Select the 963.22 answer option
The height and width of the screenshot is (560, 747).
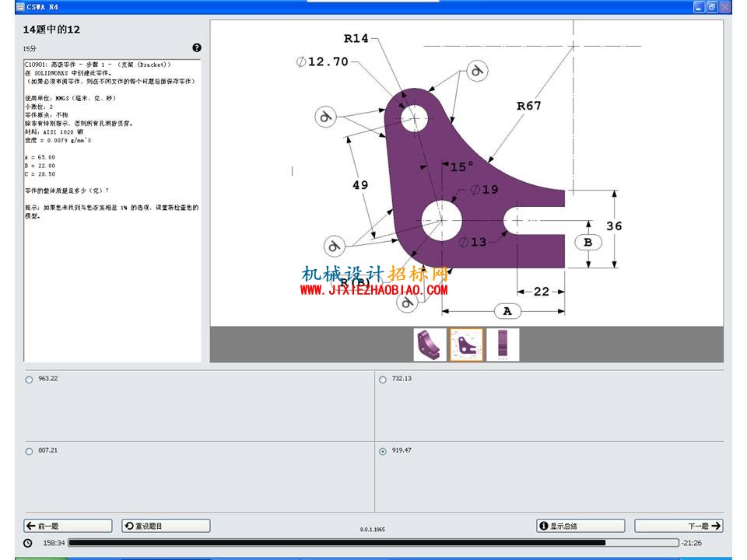29,380
